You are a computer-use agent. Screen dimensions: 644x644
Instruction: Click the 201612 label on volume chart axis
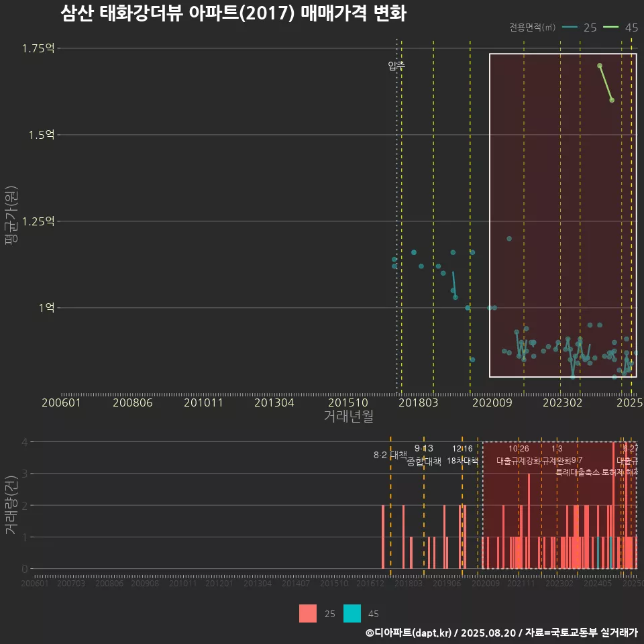click(370, 583)
